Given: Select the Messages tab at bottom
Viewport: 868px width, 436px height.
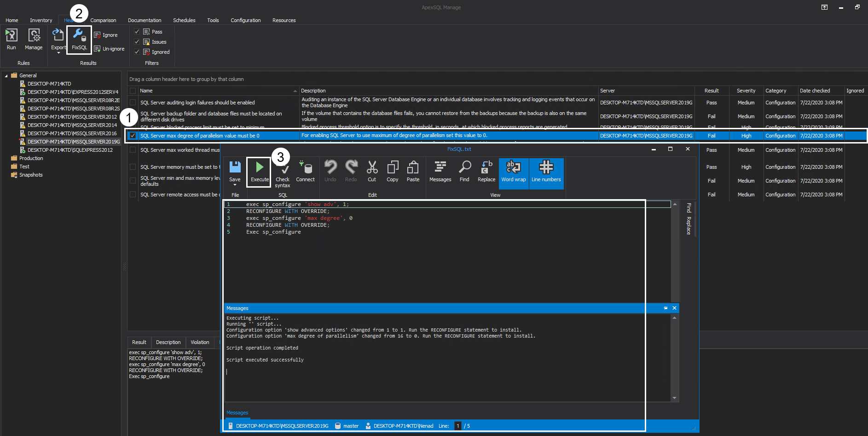Looking at the screenshot, I should tap(237, 413).
